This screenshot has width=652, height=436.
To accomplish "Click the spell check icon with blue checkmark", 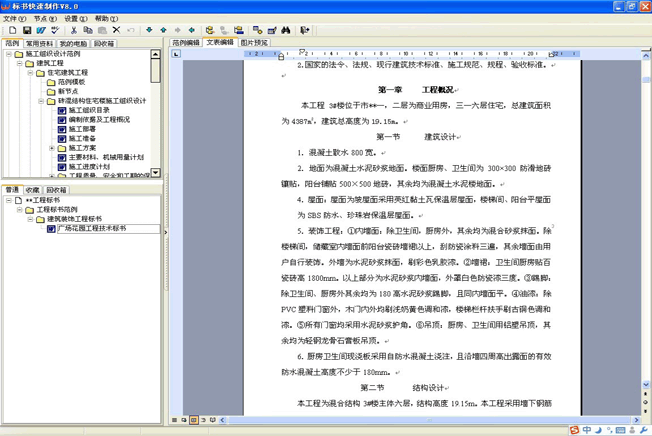I will [55, 30].
